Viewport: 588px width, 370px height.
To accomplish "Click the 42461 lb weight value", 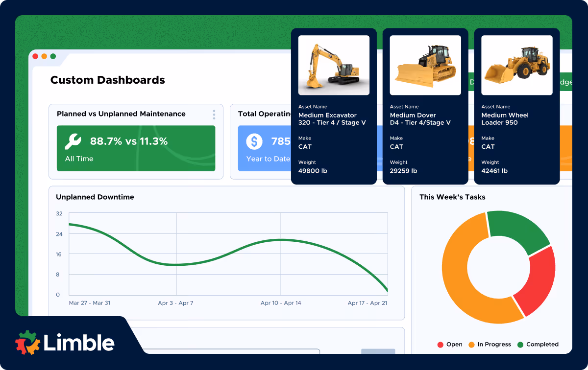I will click(x=495, y=171).
